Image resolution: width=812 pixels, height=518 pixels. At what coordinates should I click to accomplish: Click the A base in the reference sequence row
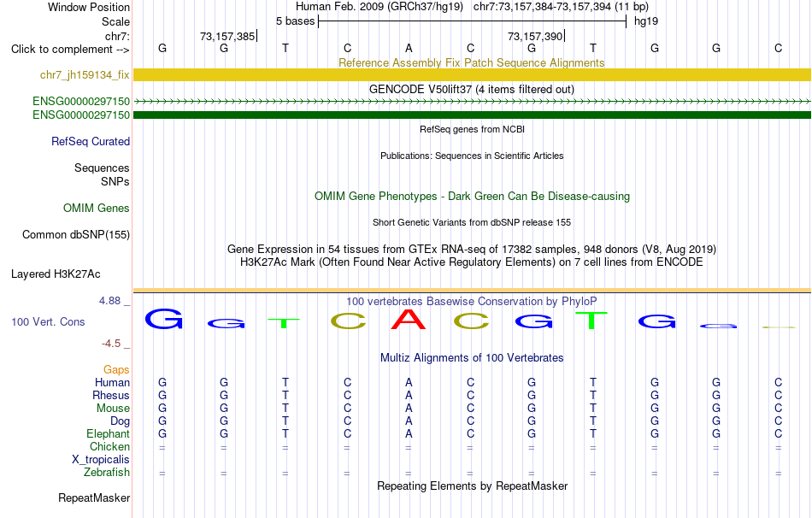tap(409, 49)
